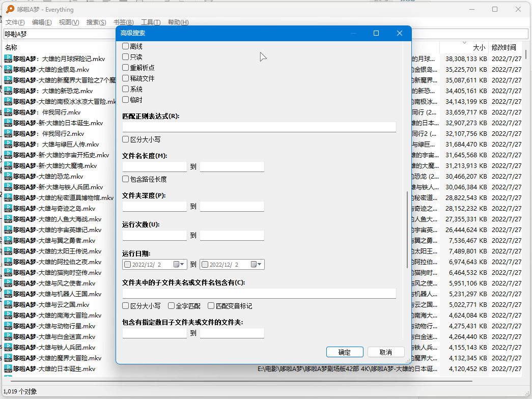Open the 文件(F) menu
The height and width of the screenshot is (399, 532).
point(15,22)
